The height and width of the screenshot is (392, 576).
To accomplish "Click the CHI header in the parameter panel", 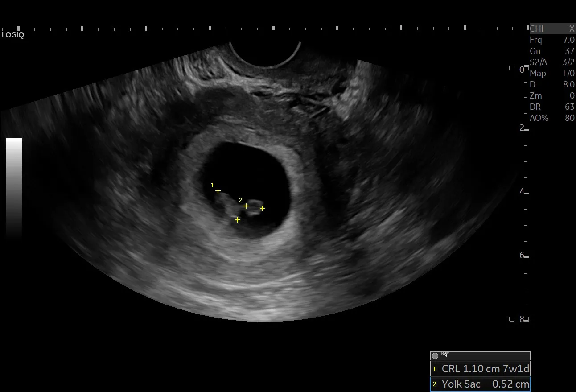I will pos(537,29).
